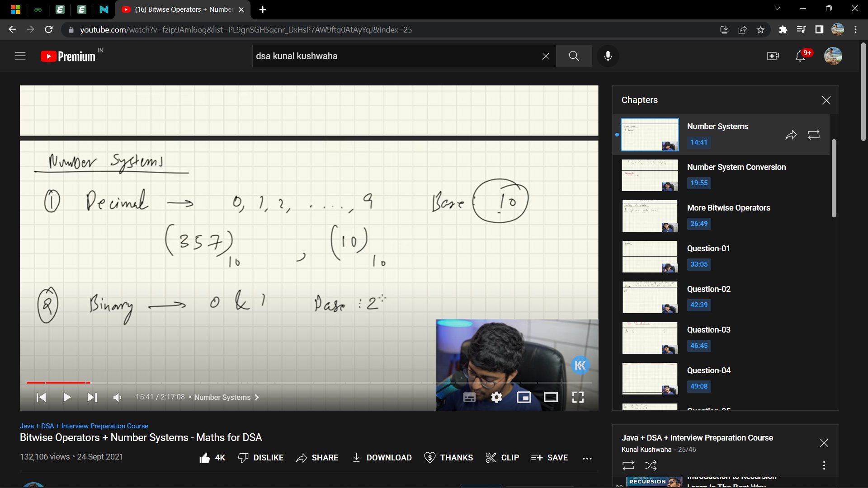Seek on the video progress bar
Viewport: 868px width, 488px height.
point(289,383)
